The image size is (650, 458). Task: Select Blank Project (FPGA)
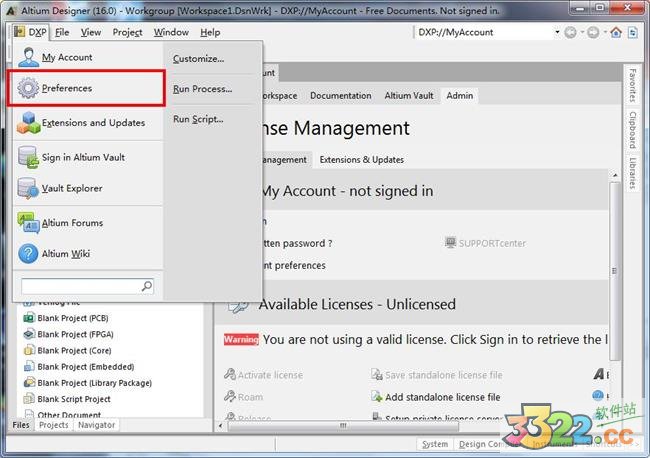(75, 334)
